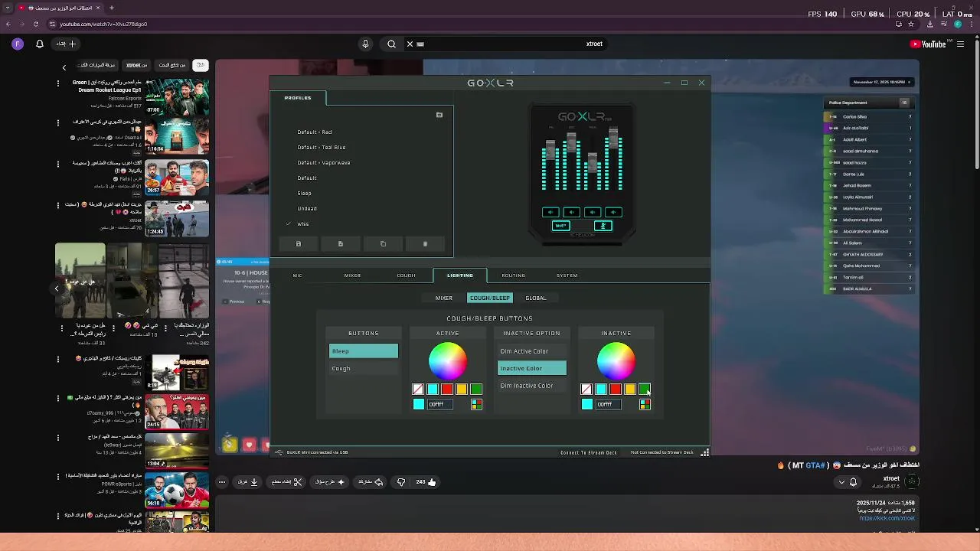The height and width of the screenshot is (551, 980).
Task: Select yellow swatch under Active
Action: pos(462,390)
